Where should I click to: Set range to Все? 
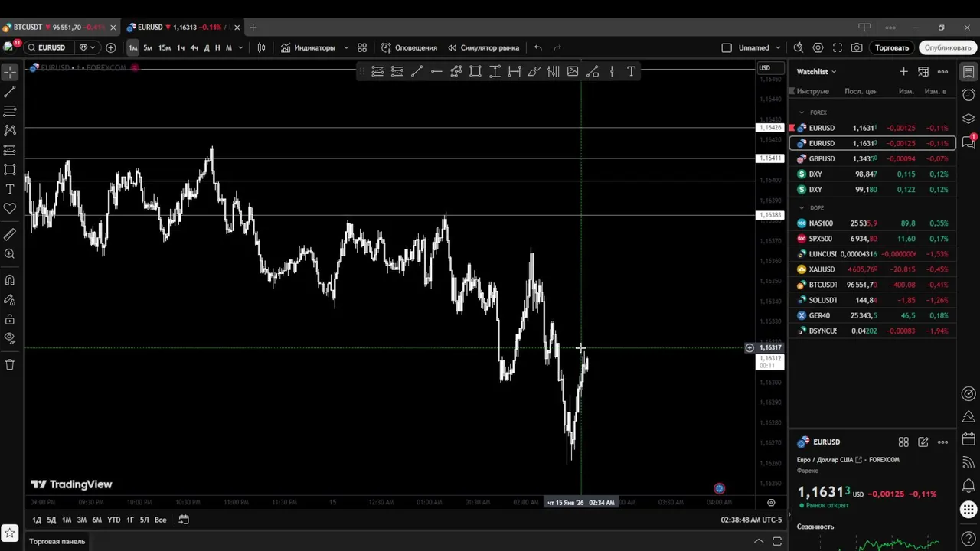tap(161, 520)
